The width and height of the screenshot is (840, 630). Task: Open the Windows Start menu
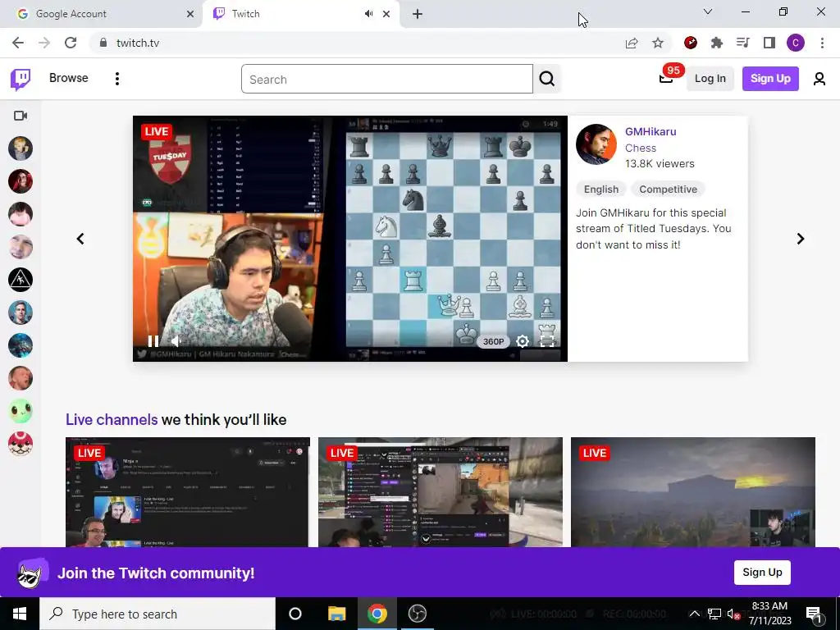(x=20, y=614)
